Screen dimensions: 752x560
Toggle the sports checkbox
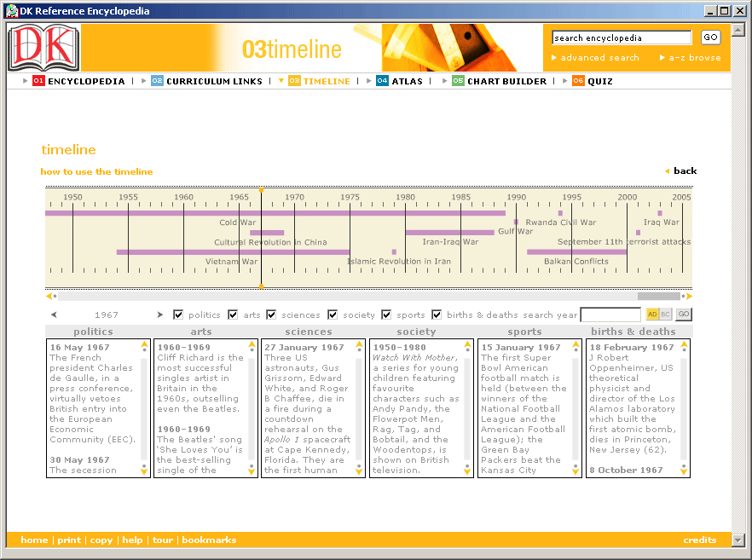pyautogui.click(x=386, y=315)
